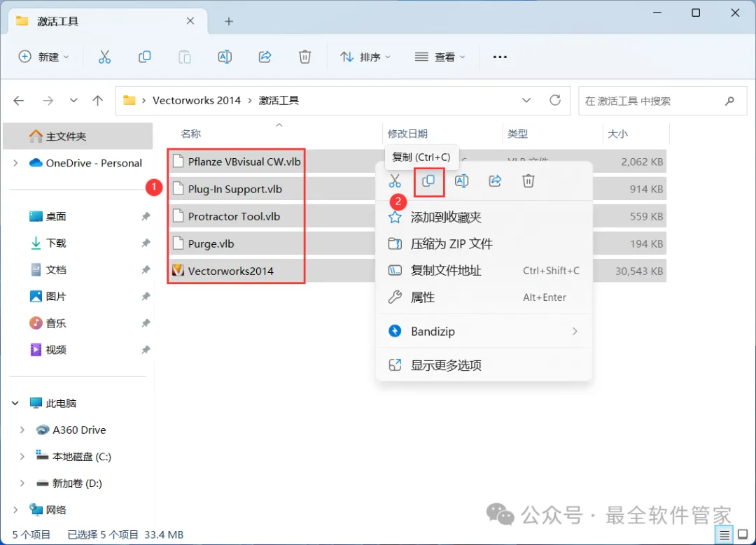Switch to details view icon in the status bar
Screen dimensions: 756x545
(x=724, y=535)
